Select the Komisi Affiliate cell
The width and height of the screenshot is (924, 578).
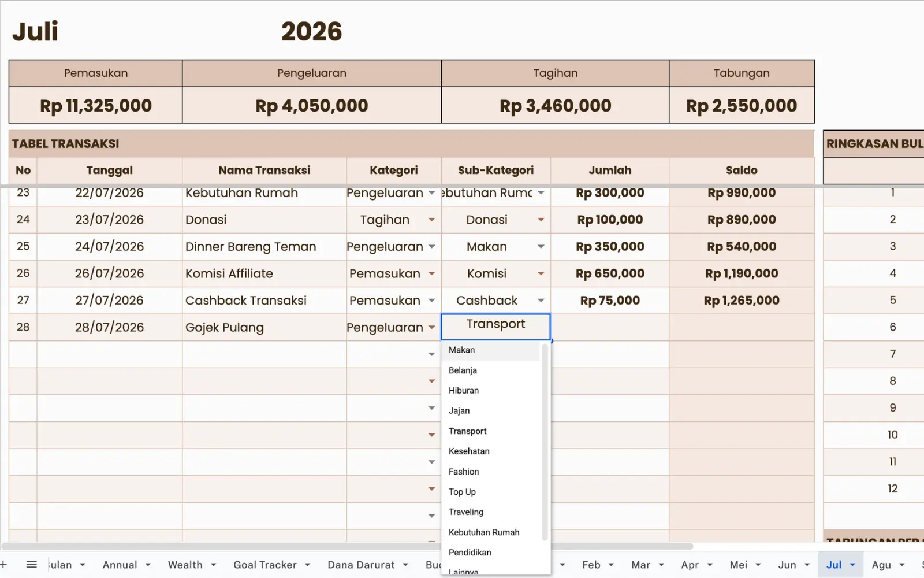click(x=264, y=273)
